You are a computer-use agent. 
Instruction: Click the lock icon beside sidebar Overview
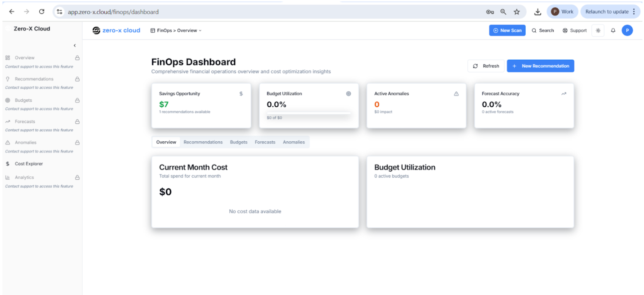(77, 58)
